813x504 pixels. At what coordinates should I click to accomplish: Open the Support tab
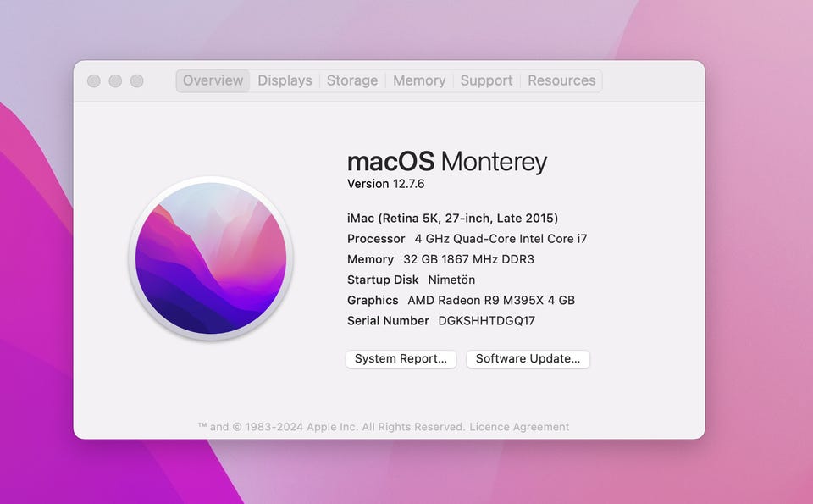click(486, 80)
